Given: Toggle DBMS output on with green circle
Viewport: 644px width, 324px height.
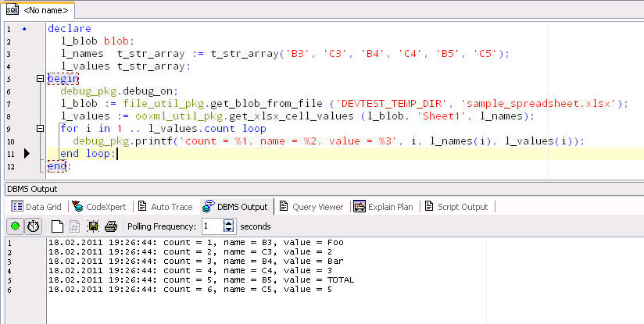Looking at the screenshot, I should point(15,226).
